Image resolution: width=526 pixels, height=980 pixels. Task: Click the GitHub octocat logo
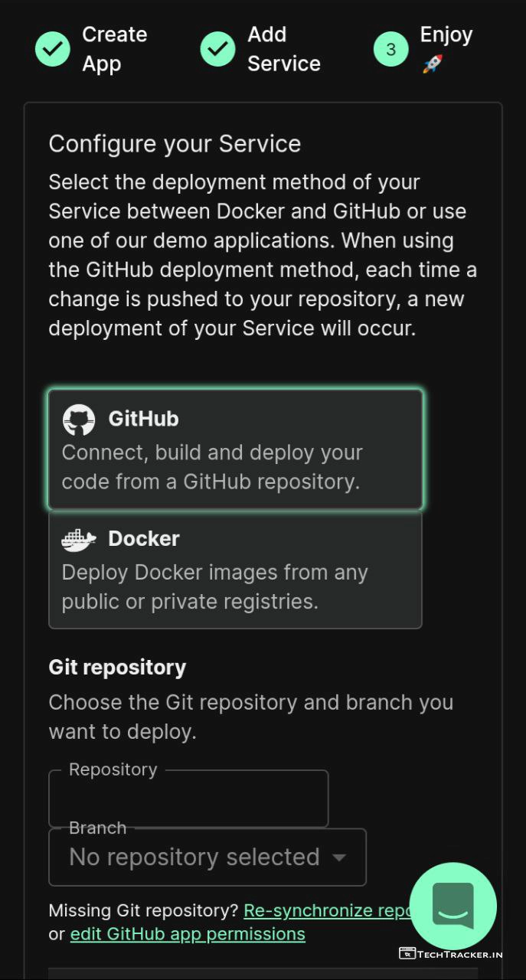pyautogui.click(x=79, y=420)
